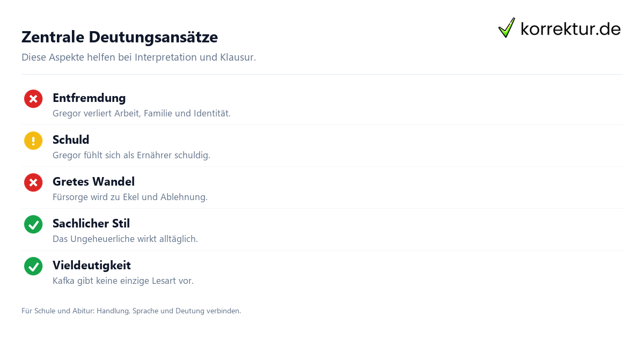Viewport: 644px width, 338px height.
Task: Select the Schuld heading
Action: (x=71, y=140)
